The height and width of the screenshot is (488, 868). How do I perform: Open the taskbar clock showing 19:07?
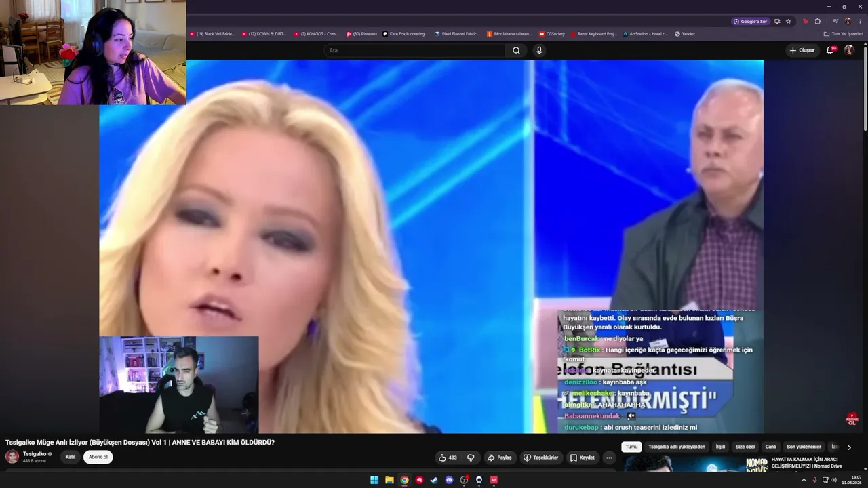point(851,480)
